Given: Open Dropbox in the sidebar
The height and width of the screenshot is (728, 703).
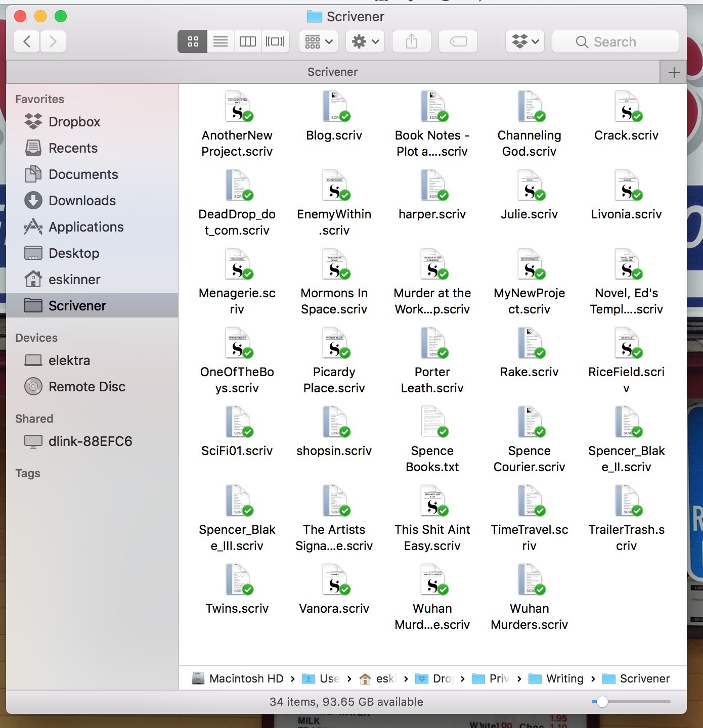Looking at the screenshot, I should (x=92, y=122).
